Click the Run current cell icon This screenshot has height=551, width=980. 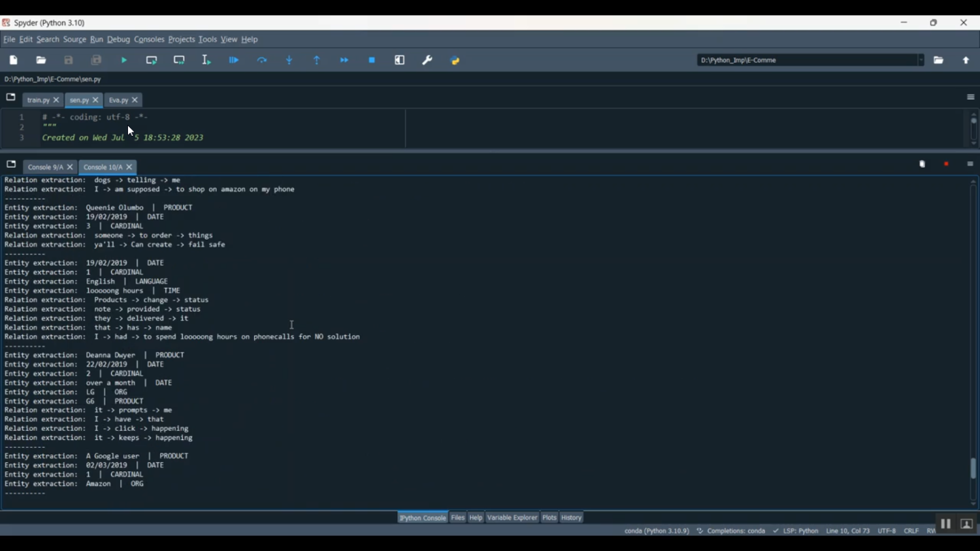click(x=152, y=60)
